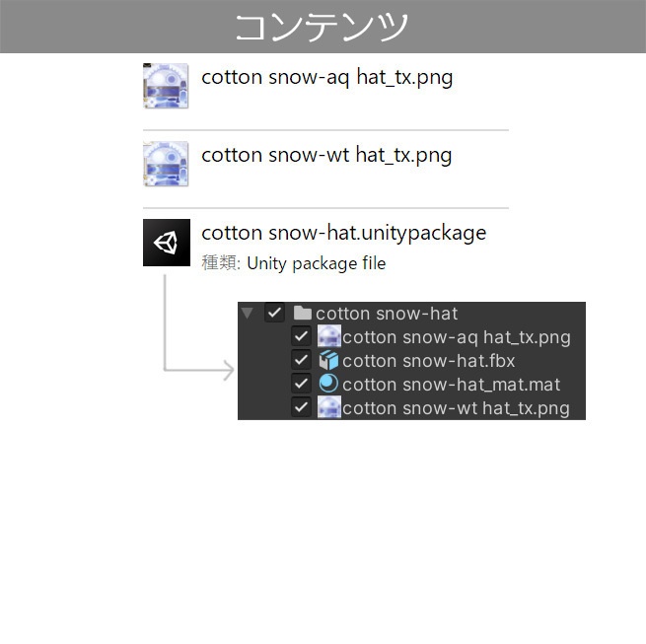Click the cotton snow-aq hat_tx.png thumbnail
This screenshot has width=646, height=644.
(166, 86)
